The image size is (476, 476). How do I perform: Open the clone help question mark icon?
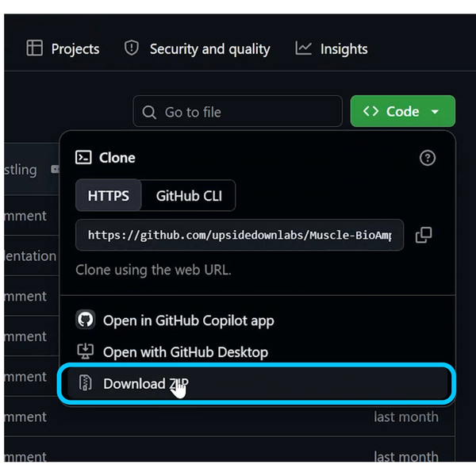tap(428, 158)
